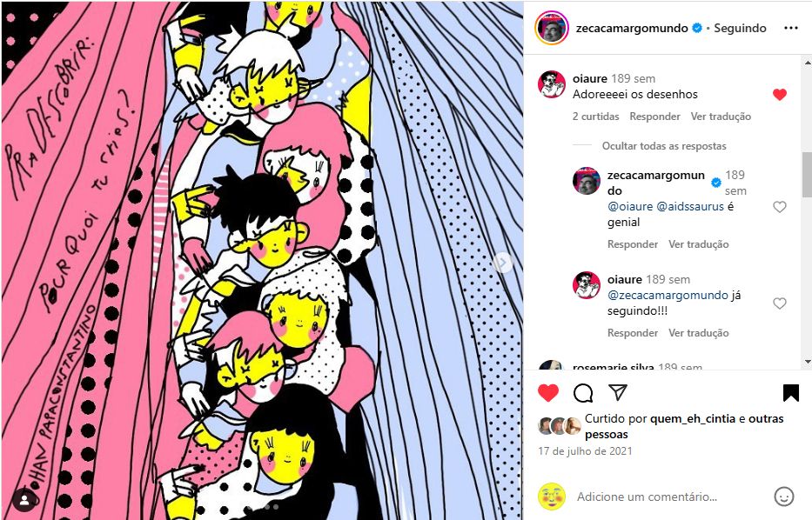Viewport: 812px width, 520px height.
Task: Open the more options ellipsis menu
Action: point(791,28)
